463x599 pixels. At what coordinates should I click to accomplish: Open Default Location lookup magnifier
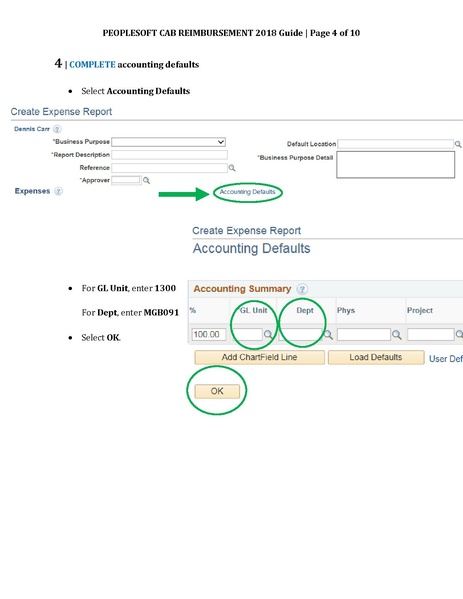[x=458, y=144]
